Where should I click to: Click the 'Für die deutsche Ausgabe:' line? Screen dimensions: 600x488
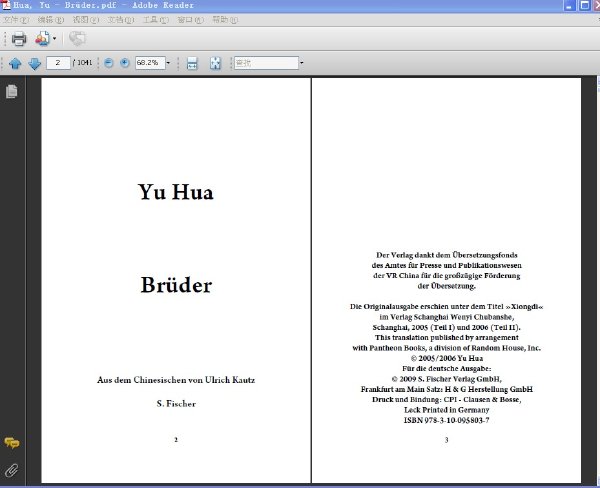(x=447, y=369)
